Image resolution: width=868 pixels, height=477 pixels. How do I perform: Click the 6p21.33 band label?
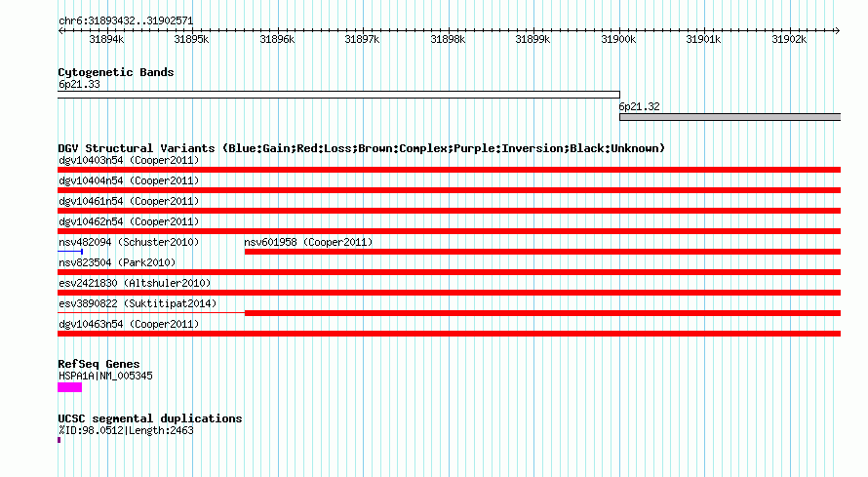(x=79, y=85)
